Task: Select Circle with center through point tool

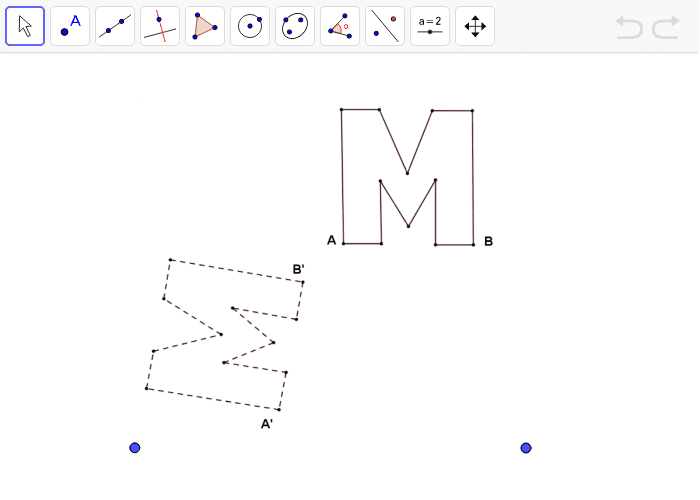Action: (250, 26)
